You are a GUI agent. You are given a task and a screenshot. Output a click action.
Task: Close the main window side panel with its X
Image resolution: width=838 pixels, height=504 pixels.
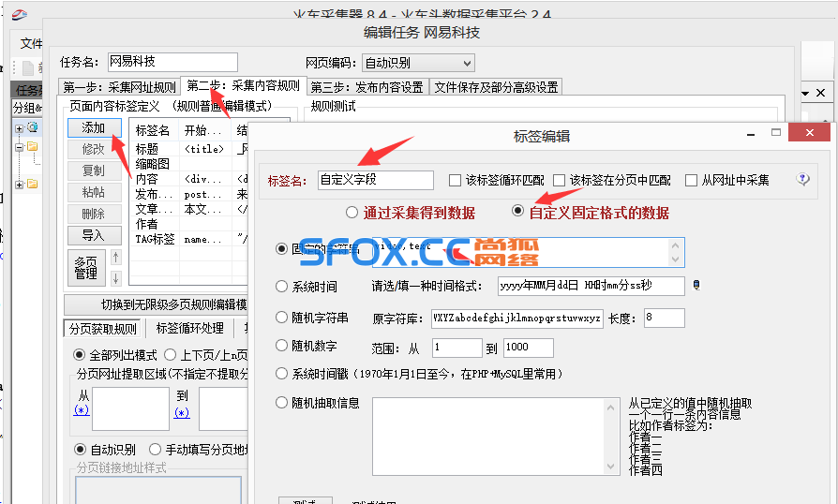[820, 93]
